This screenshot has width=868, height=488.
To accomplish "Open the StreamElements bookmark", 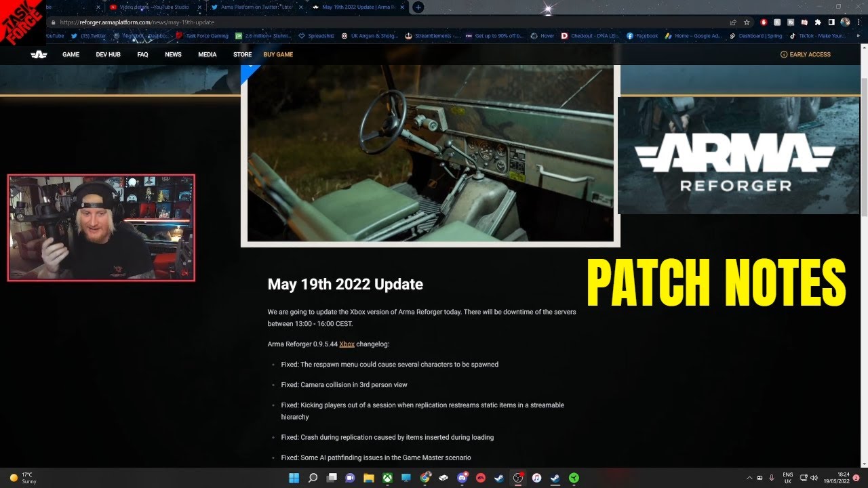I will click(x=432, y=36).
